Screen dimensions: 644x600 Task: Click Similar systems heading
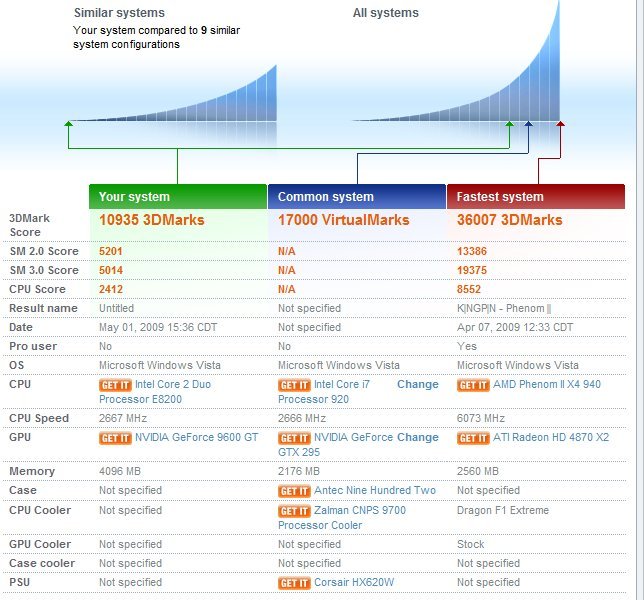click(x=120, y=13)
